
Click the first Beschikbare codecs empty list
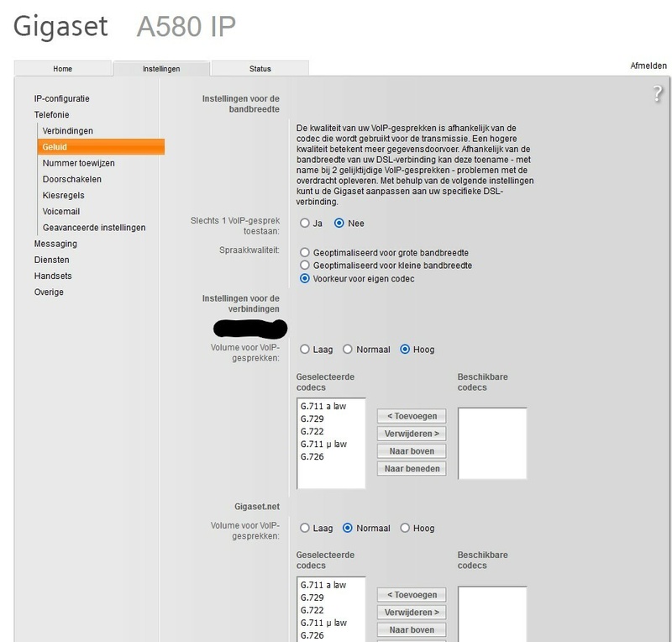click(x=492, y=444)
